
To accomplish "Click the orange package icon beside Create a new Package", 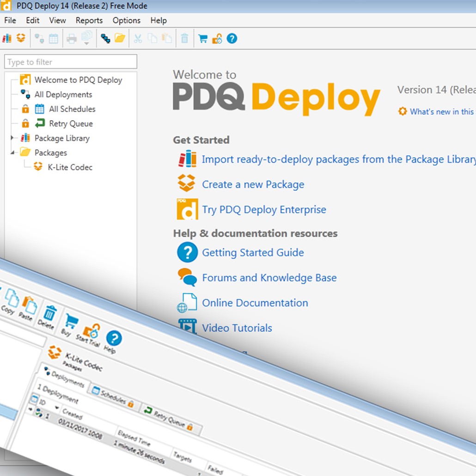I will pyautogui.click(x=186, y=183).
